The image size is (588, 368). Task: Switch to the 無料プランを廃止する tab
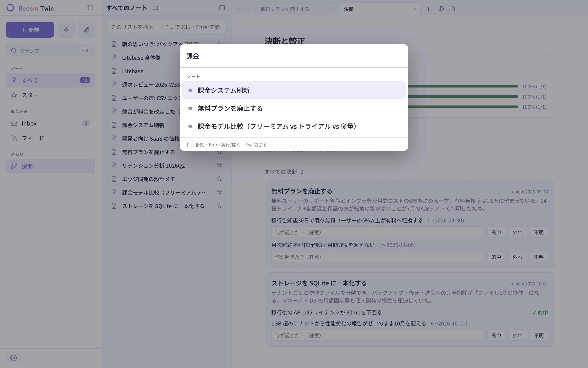coord(296,9)
